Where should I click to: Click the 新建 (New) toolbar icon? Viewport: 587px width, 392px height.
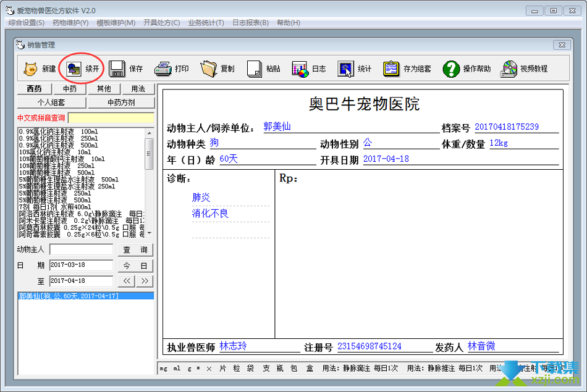point(31,69)
